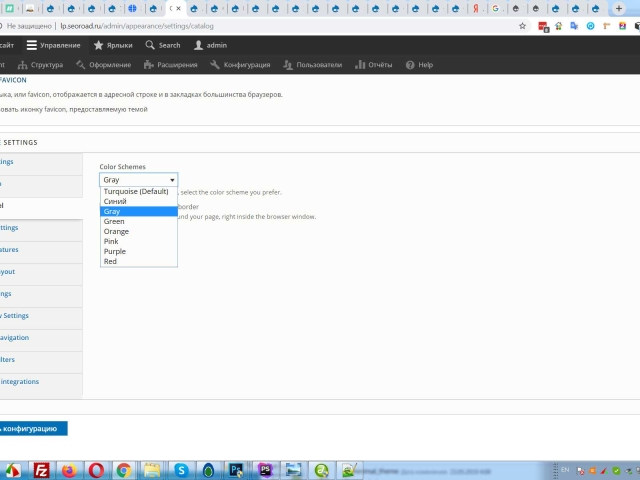Collapse the Color Schemes dropdown box
Image resolution: width=640 pixels, height=480 pixels.
[x=138, y=180]
